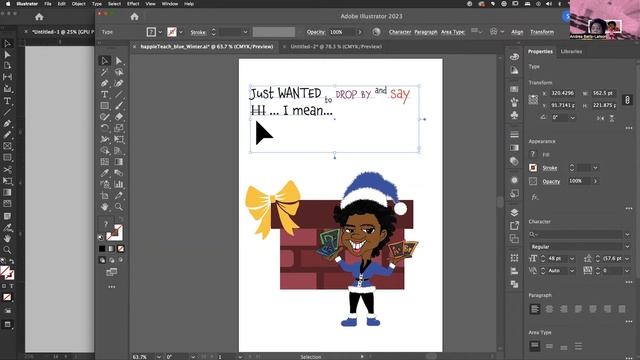Image resolution: width=640 pixels, height=360 pixels.
Task: Switch to the Libraries tab
Action: point(571,51)
